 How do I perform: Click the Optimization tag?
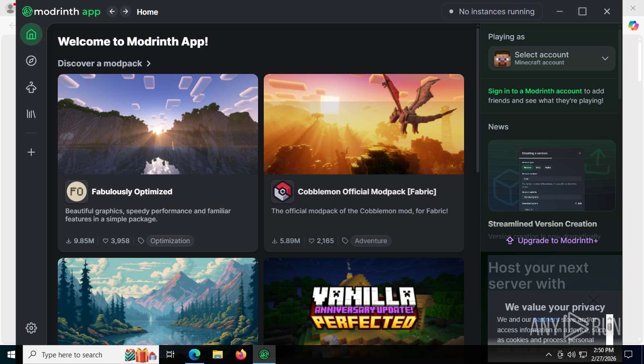(x=170, y=241)
